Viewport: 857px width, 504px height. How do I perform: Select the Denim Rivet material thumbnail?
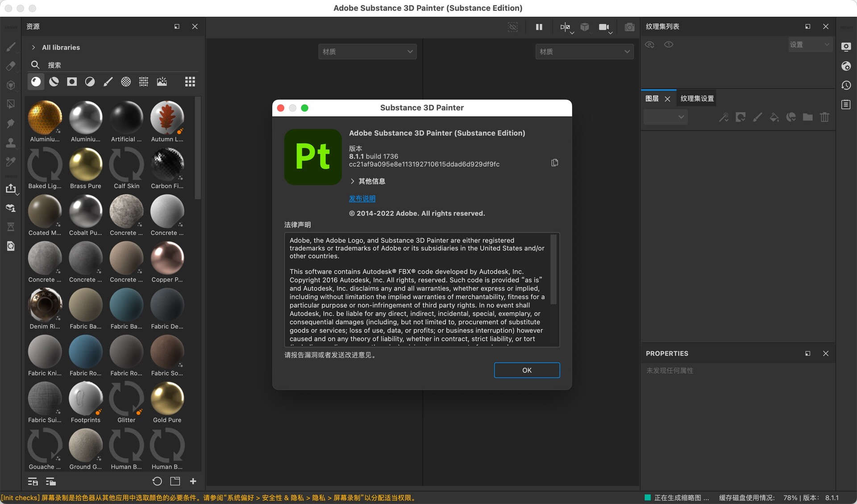coord(45,305)
